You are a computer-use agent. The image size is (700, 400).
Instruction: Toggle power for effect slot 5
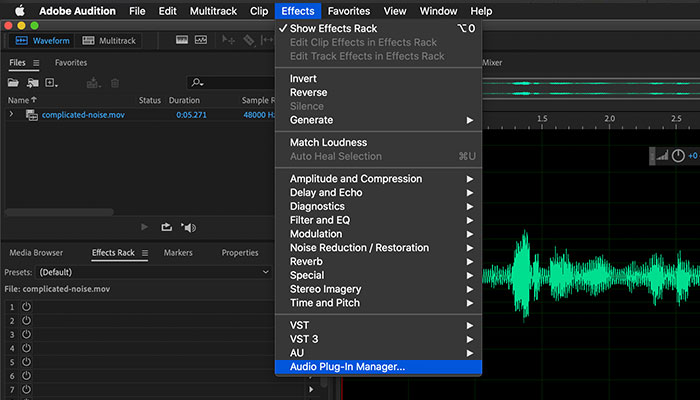pyautogui.click(x=26, y=362)
